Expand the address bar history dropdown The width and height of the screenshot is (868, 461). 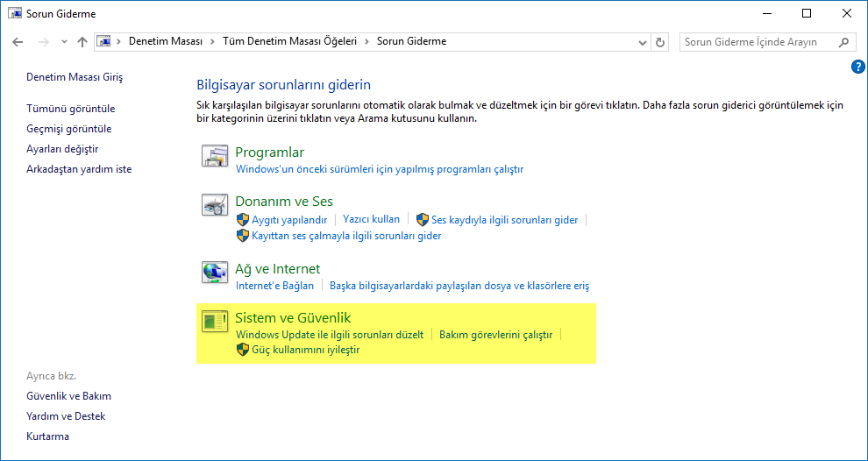[642, 42]
